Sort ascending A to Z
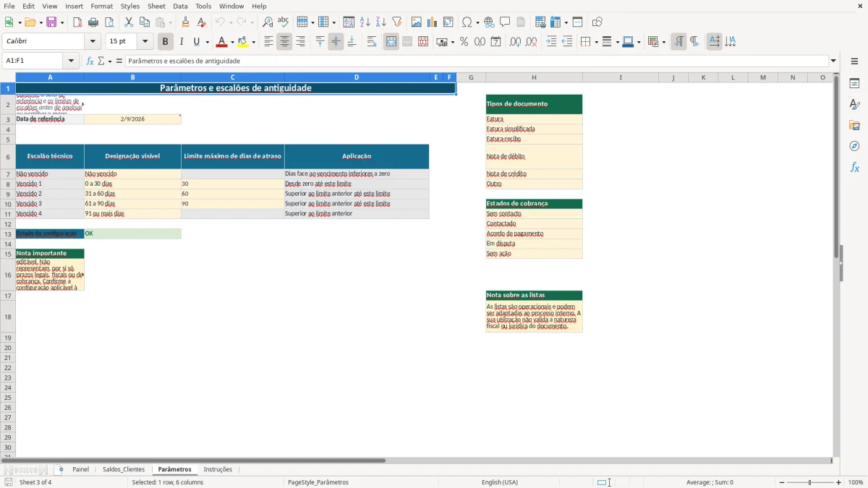This screenshot has height=488, width=868. 365,22
